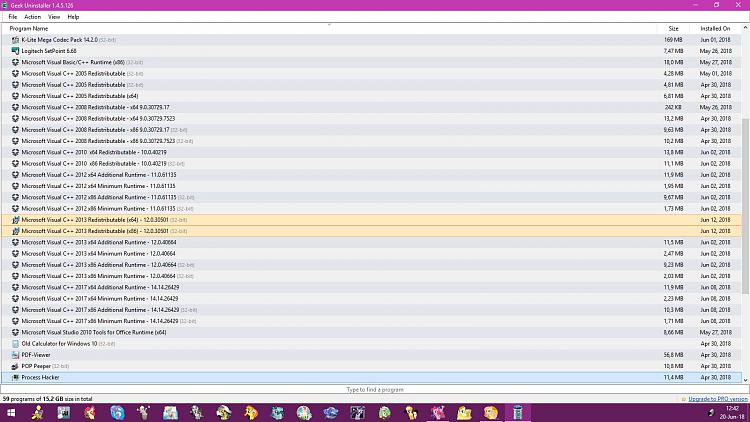Click the Old Calculator for Windows 10 icon
750x422 pixels.
click(15, 344)
